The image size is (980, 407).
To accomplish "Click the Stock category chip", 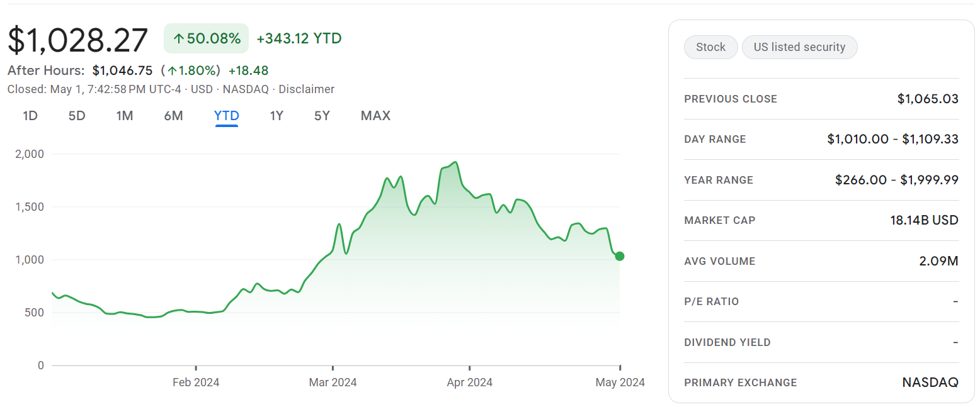I will 710,47.
